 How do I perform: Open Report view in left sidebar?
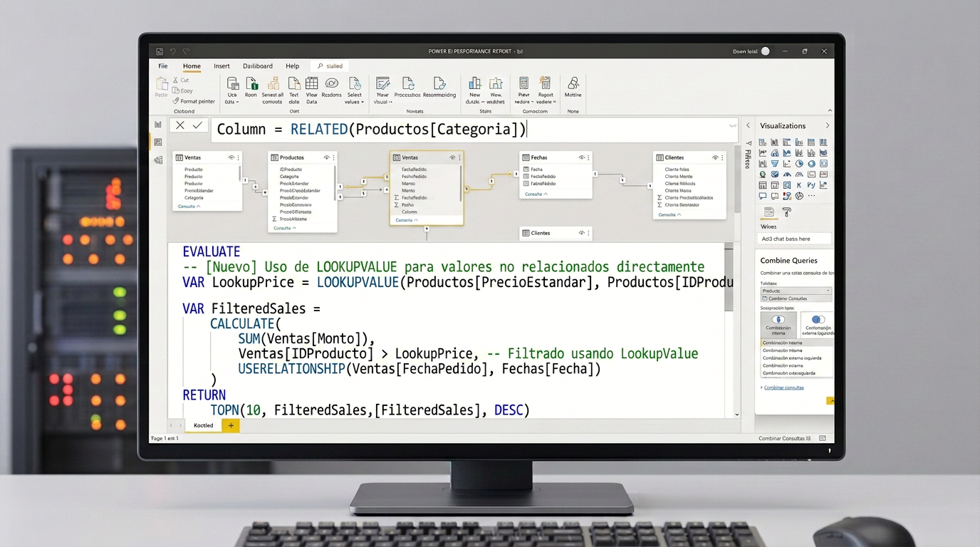coord(158,125)
